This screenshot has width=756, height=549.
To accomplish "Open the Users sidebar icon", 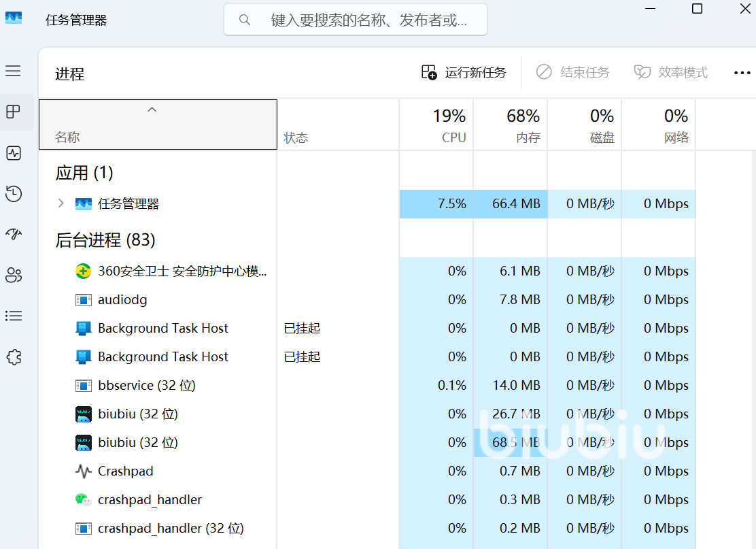I will [14, 275].
